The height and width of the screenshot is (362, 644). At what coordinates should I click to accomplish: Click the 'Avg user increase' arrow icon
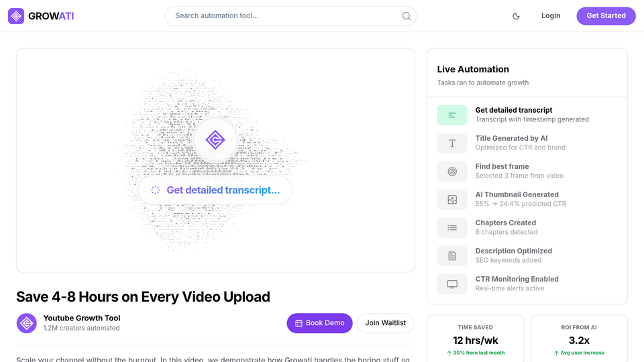(x=556, y=353)
